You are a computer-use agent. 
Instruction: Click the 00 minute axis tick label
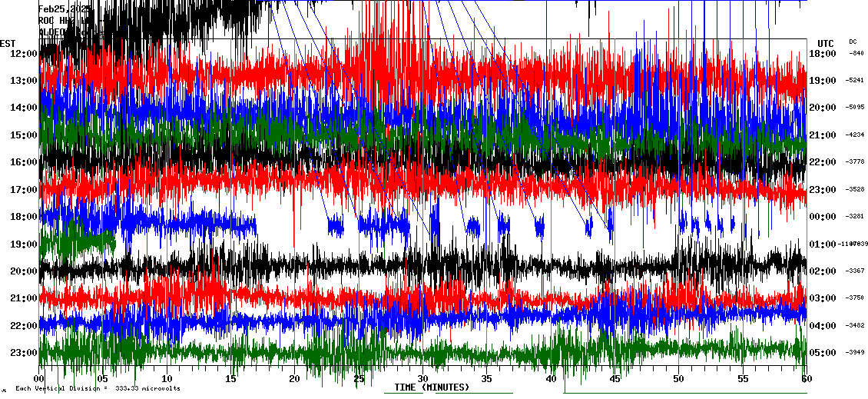40,378
